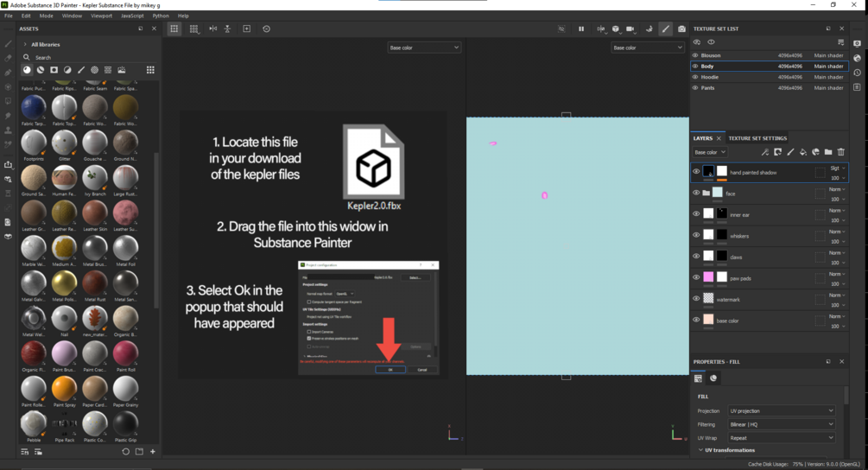The image size is (868, 470).
Task: Open the log panel icon on right sidebar
Action: tap(857, 87)
